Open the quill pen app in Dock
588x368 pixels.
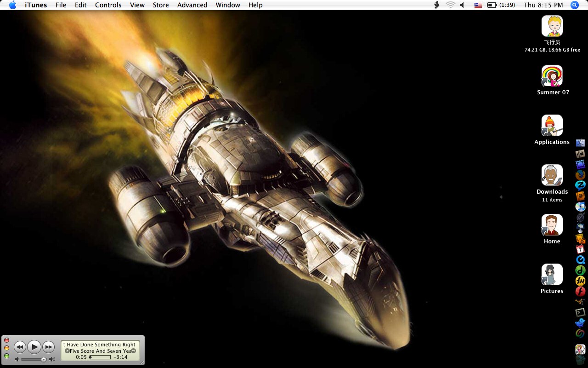pyautogui.click(x=580, y=217)
